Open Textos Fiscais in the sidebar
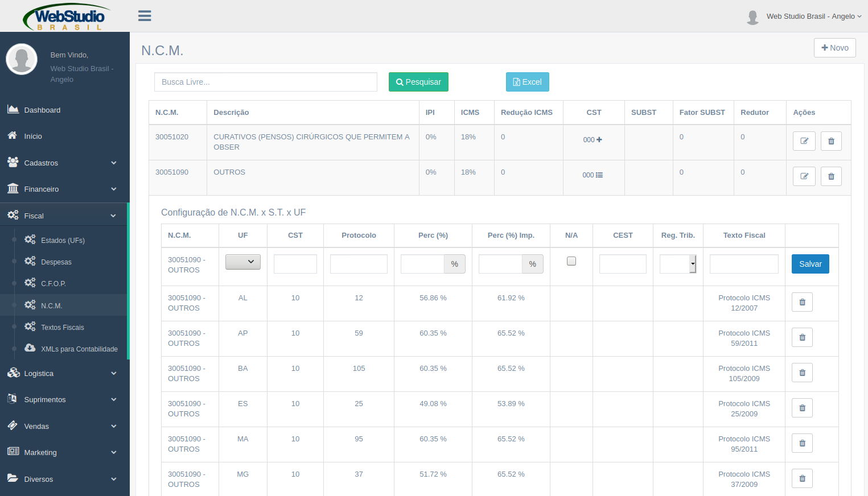 click(62, 328)
